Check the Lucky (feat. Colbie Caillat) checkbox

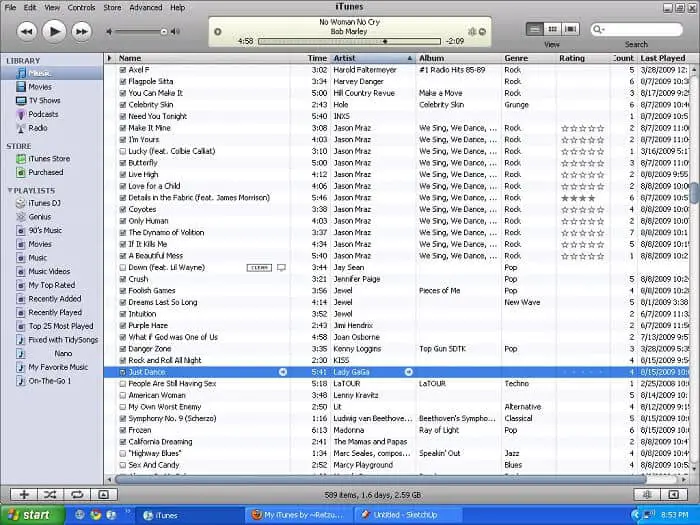[123, 151]
